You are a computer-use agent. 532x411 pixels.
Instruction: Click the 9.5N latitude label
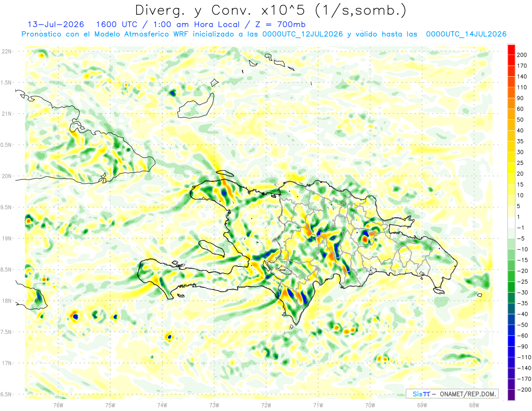coord(6,207)
